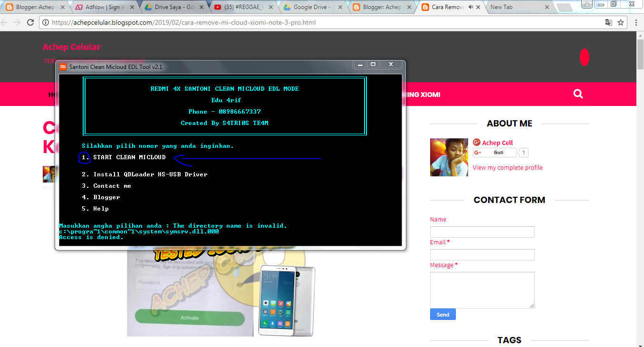Focus the Name input field
This screenshot has height=347, width=644.
[482, 232]
